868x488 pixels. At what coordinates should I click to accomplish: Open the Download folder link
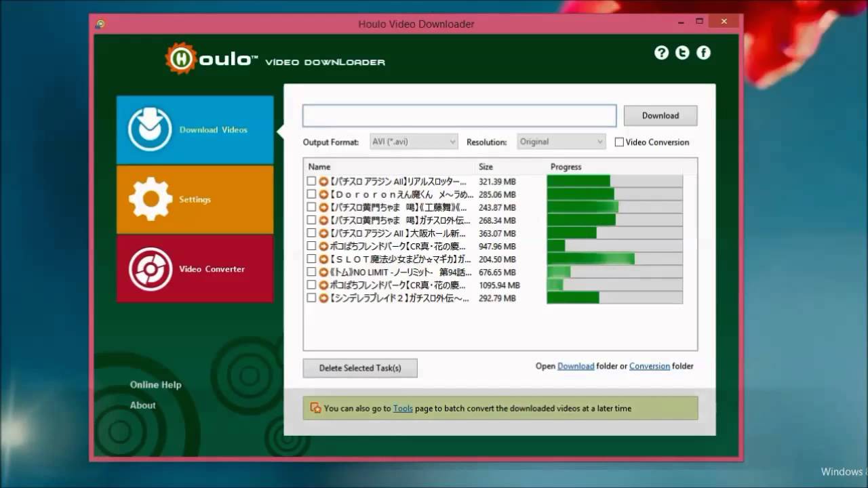click(576, 366)
